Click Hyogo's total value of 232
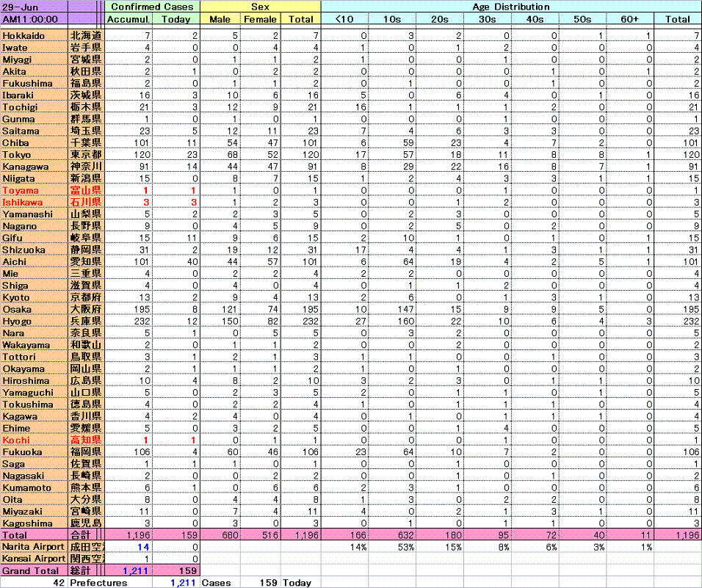702x588 pixels. coord(308,320)
